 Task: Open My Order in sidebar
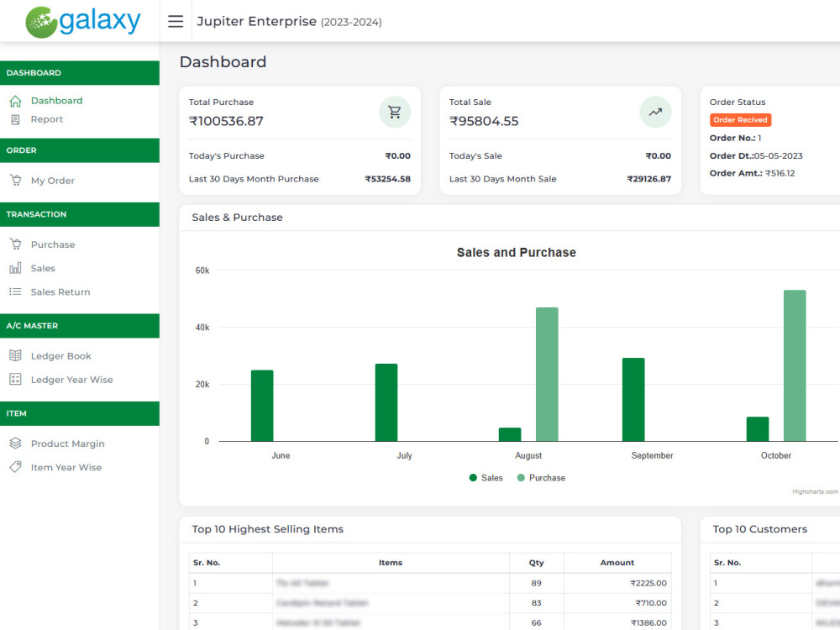click(52, 181)
